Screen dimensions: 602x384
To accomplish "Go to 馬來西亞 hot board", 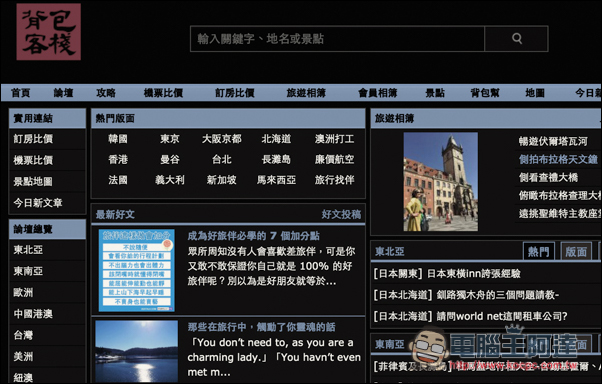I will 276,180.
